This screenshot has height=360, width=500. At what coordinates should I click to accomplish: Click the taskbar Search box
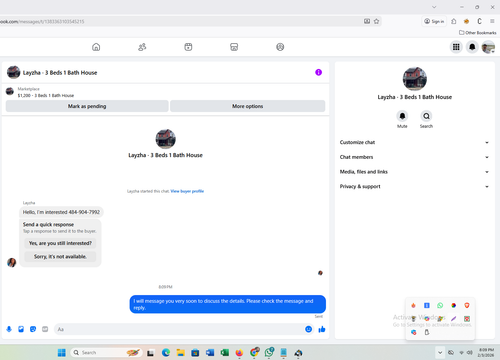pyautogui.click(x=107, y=352)
